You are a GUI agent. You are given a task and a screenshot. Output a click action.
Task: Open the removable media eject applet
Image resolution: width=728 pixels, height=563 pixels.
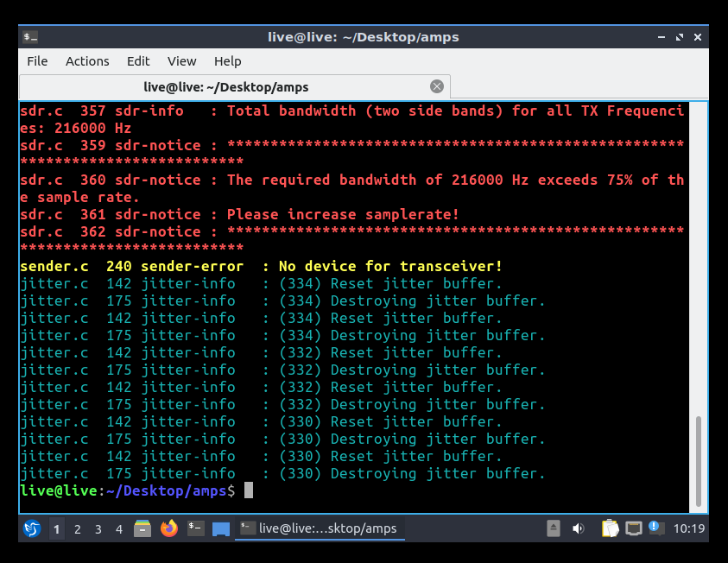click(x=554, y=528)
